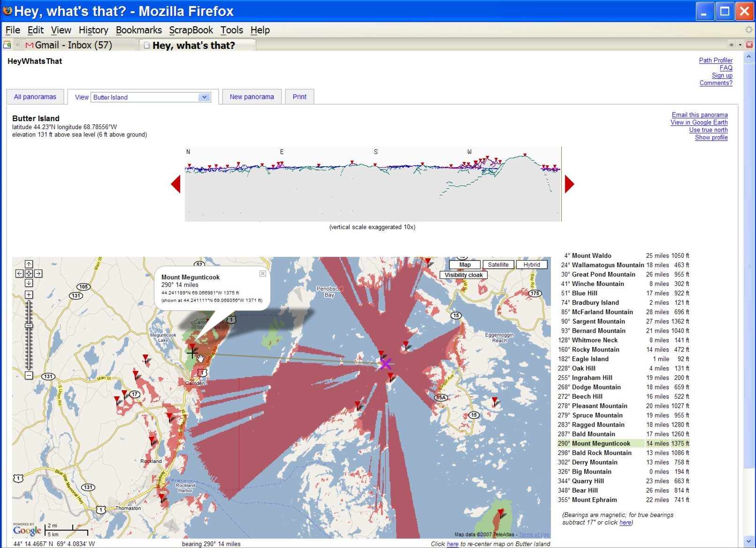Viewport: 756px width, 548px height.
Task: Pan the map right with arrow button
Action: 38,273
